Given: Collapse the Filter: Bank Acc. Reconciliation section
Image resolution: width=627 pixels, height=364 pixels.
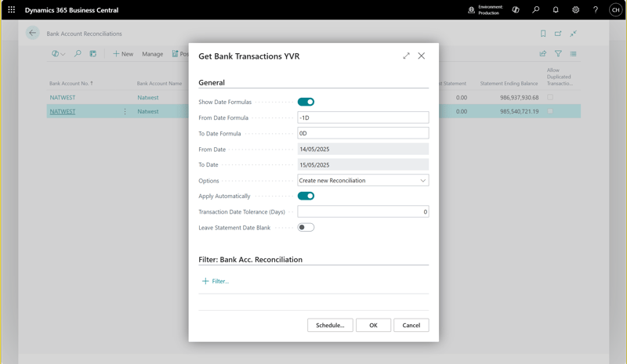Looking at the screenshot, I should coord(250,259).
